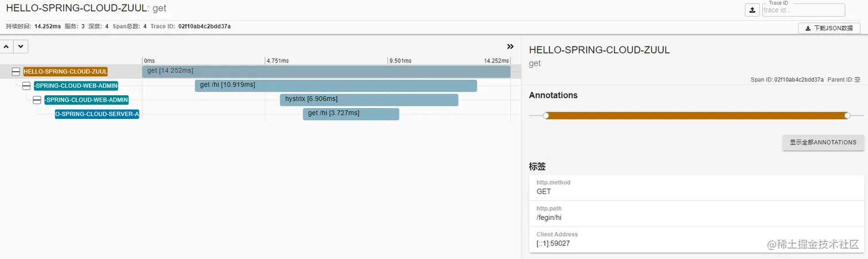Click the http.path tag row
This screenshot has height=259, width=868.
[x=696, y=213]
